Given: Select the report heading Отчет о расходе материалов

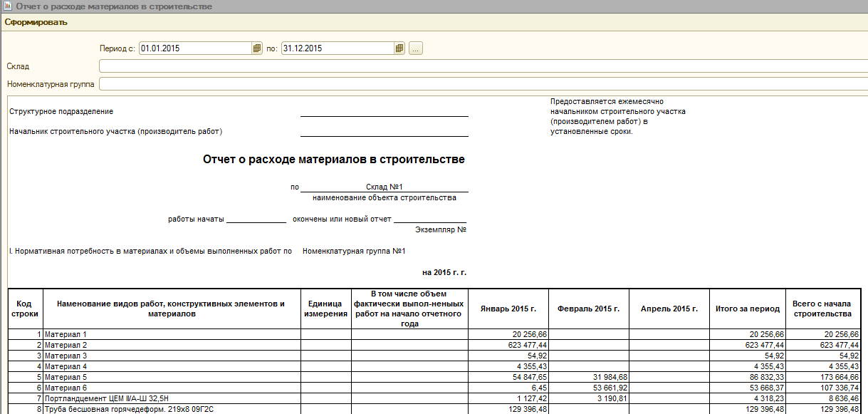Looking at the screenshot, I should tap(334, 160).
